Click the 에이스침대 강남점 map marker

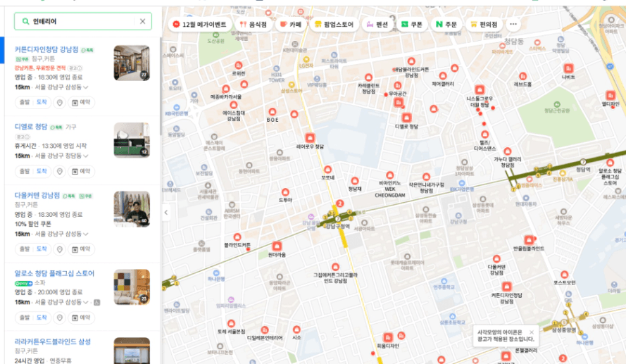[234, 105]
